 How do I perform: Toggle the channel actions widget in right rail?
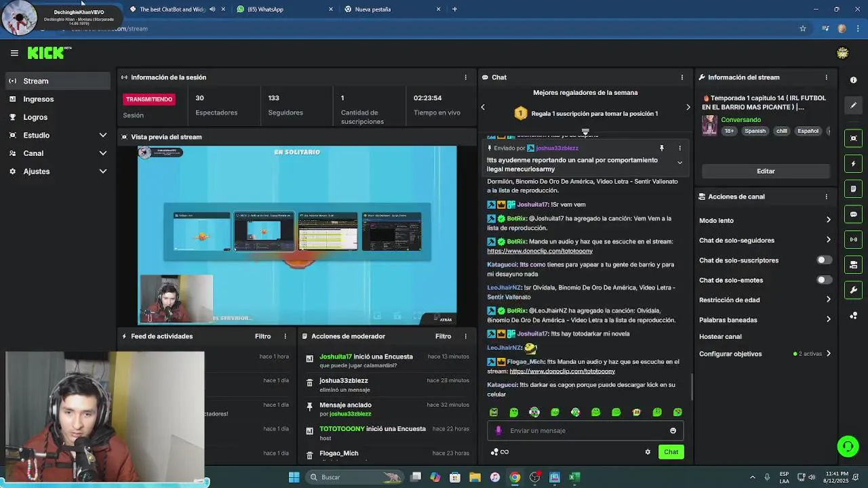coord(853,265)
